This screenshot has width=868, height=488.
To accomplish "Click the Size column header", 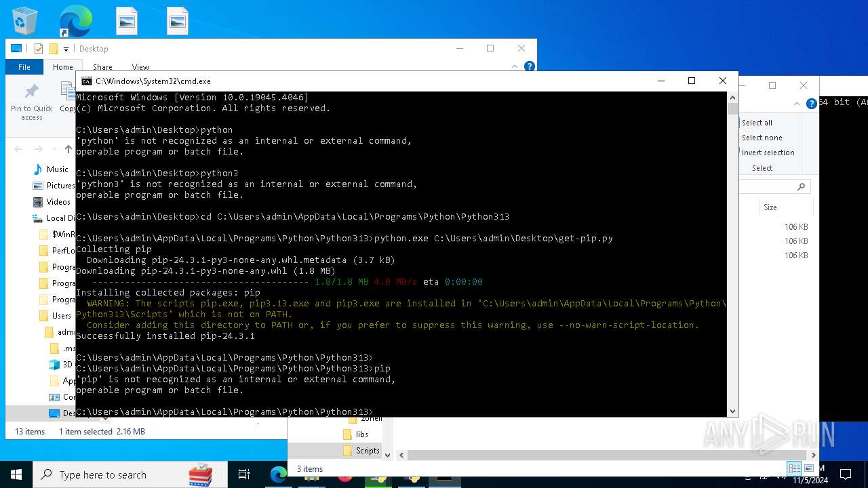I will click(x=770, y=207).
